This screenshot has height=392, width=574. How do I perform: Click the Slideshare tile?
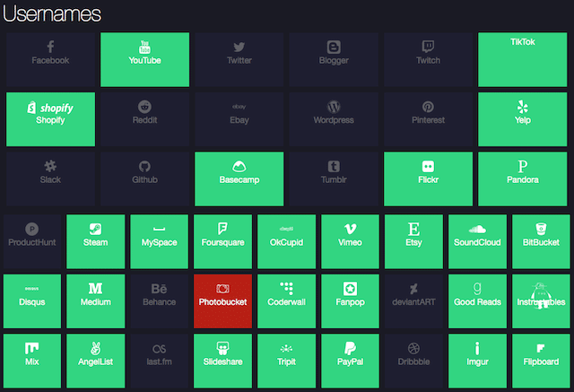tap(222, 361)
